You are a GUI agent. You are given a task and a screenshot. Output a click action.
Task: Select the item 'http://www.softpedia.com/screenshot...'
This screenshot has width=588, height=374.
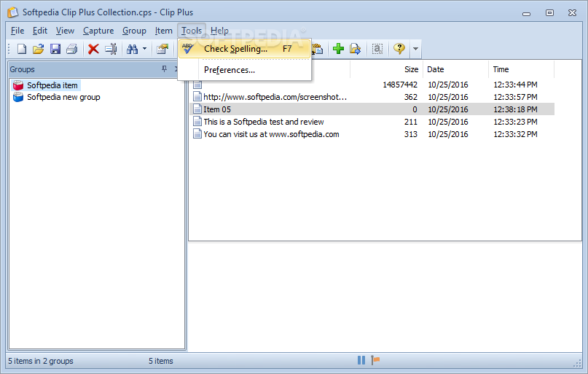pos(275,97)
